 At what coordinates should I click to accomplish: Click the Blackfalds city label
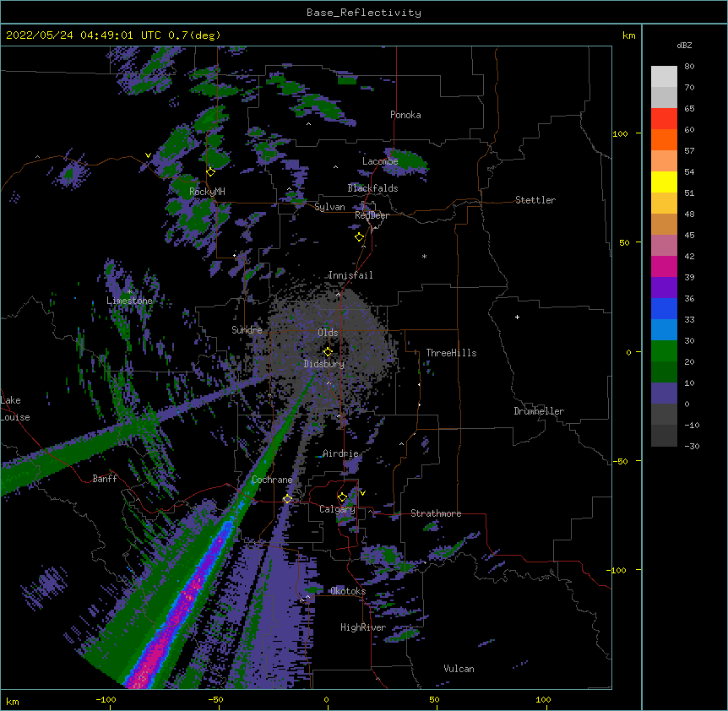tap(372, 188)
